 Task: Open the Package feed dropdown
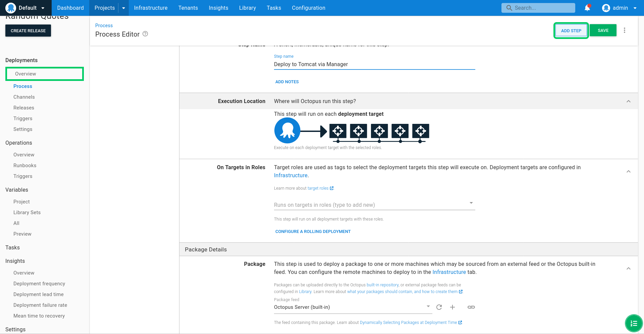click(x=353, y=307)
